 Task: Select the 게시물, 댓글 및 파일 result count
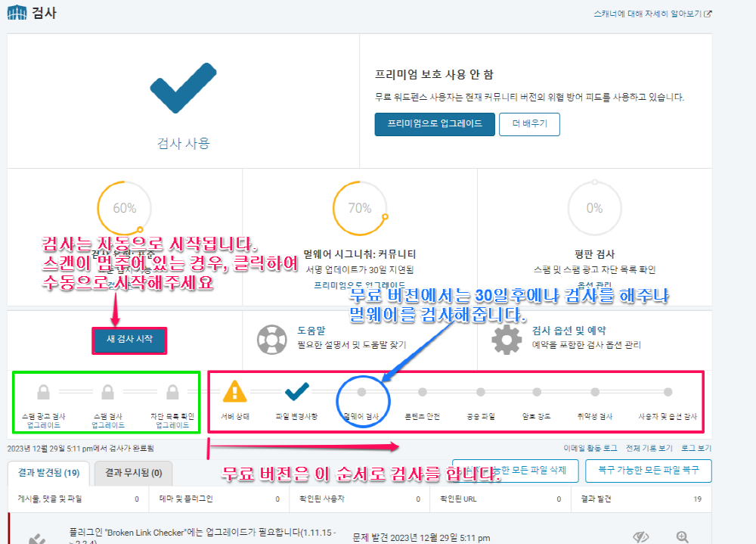click(78, 499)
